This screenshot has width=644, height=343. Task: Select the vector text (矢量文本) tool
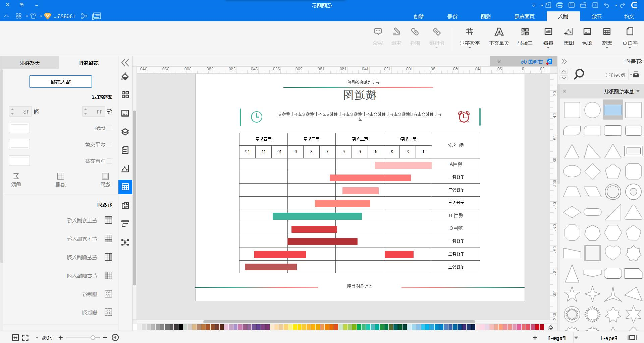point(499,36)
